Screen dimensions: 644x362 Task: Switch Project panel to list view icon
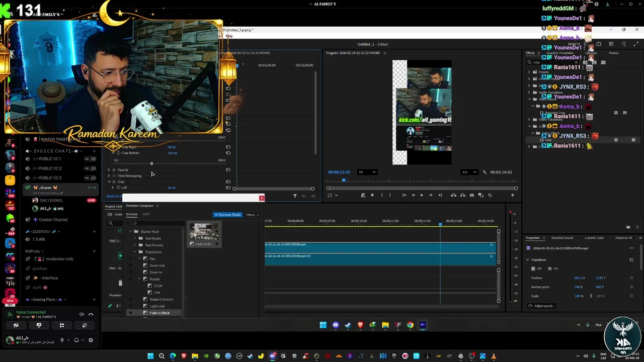click(119, 306)
